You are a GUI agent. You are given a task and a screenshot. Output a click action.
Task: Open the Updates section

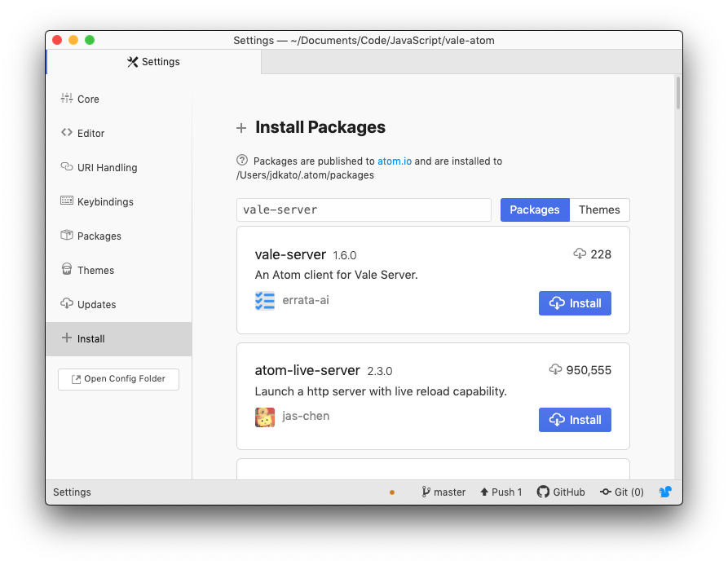[x=96, y=304]
